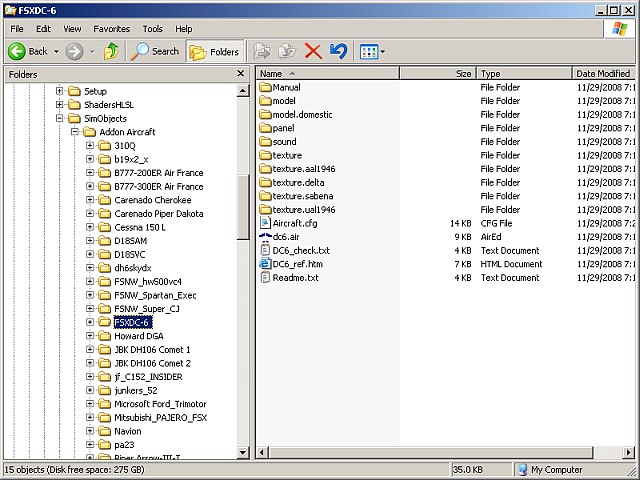This screenshot has height=480, width=640.
Task: Open the Back history dropdown arrow
Action: [x=56, y=52]
